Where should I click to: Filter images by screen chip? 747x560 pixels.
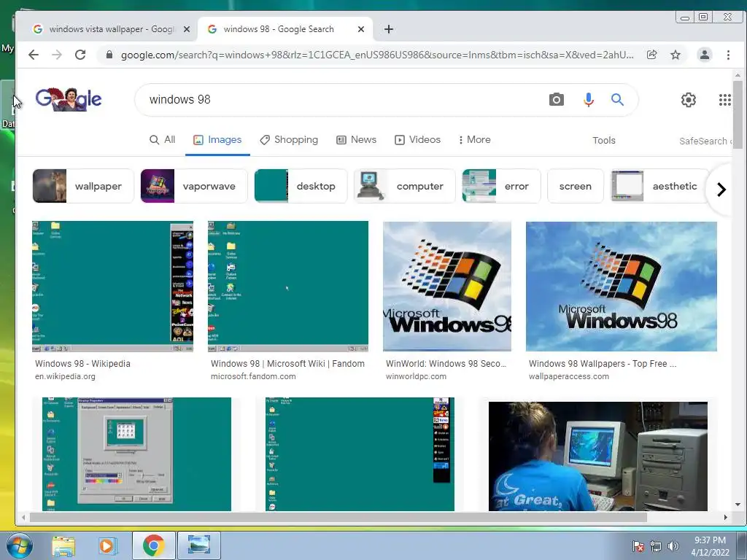pyautogui.click(x=576, y=186)
